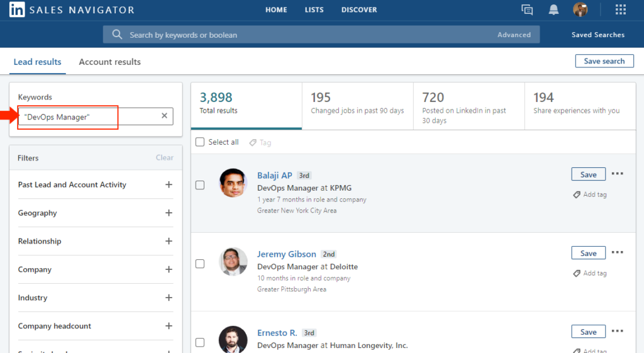Click the LinkedIn logo icon
Screen dimensions: 644x353
point(17,9)
